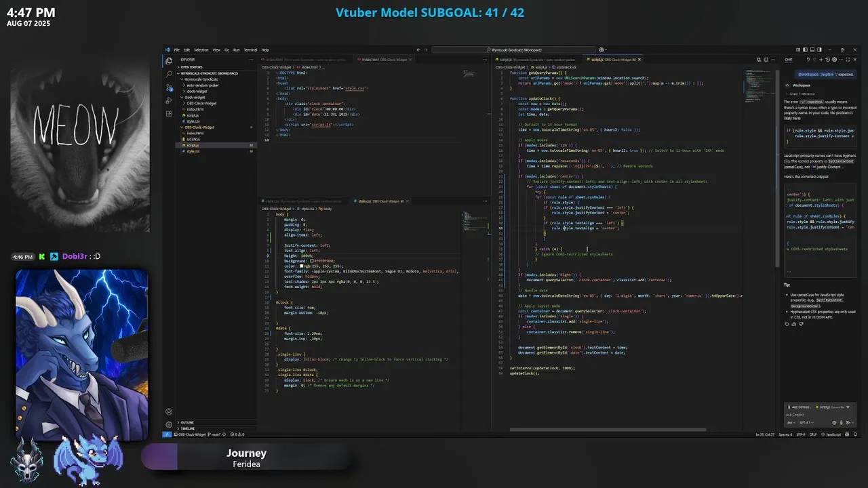Select LICENSE file in explorer
The width and height of the screenshot is (868, 488).
click(193, 139)
